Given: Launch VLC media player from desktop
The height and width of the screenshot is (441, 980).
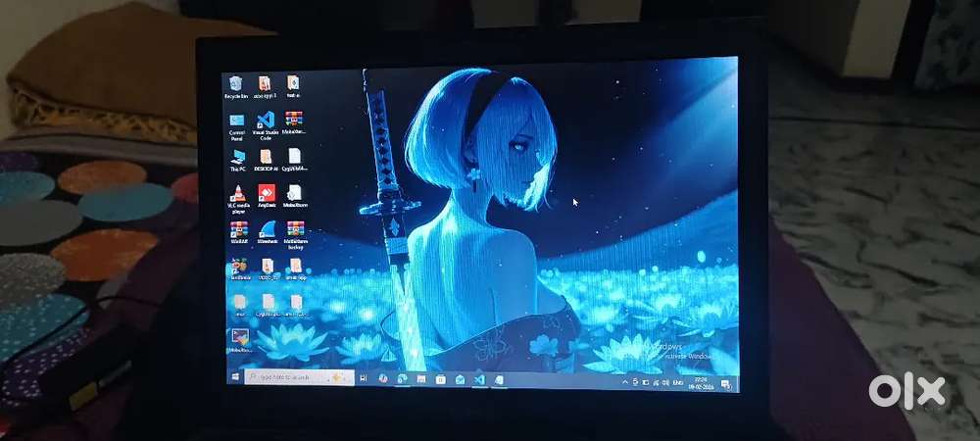Looking at the screenshot, I should [237, 194].
